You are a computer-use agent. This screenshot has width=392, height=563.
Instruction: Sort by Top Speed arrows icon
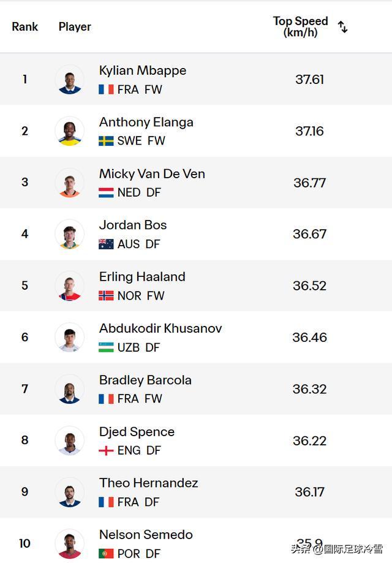click(343, 27)
